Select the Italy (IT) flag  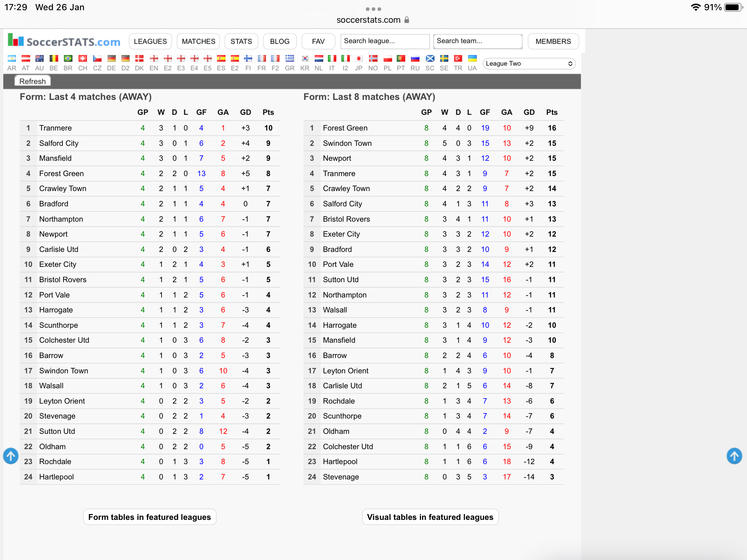point(332,58)
